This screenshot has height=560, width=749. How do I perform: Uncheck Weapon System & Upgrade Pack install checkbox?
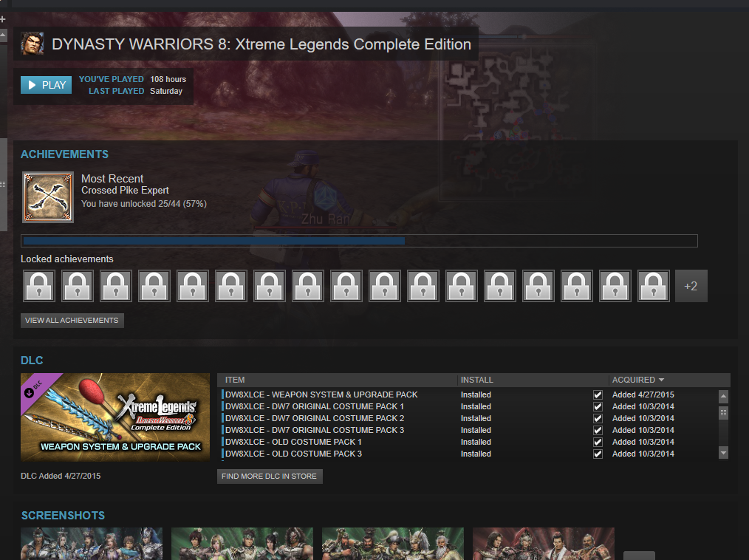598,395
